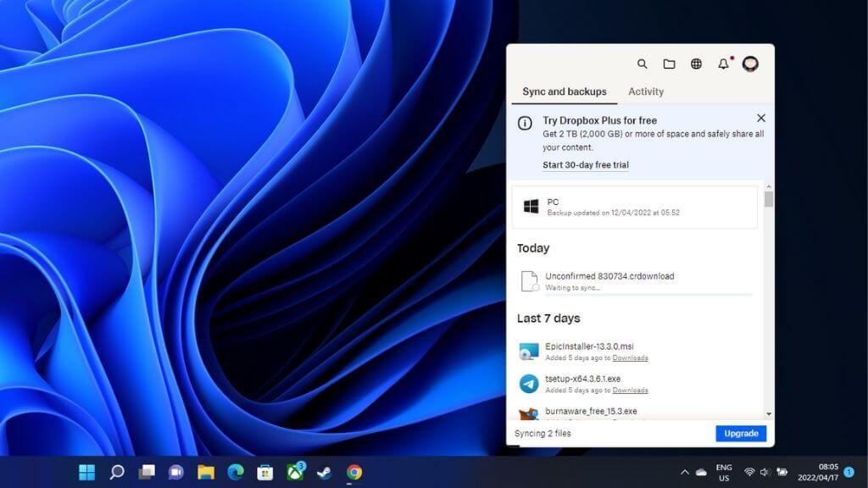
Task: Switch to the Activity tab
Action: (646, 91)
